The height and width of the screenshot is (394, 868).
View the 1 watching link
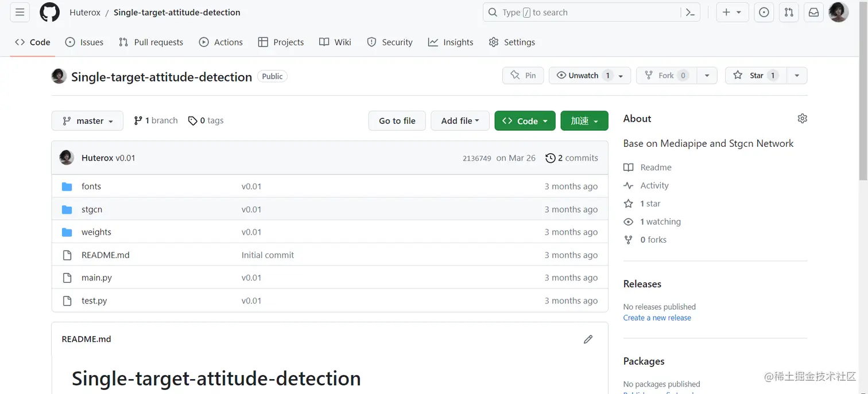(x=652, y=221)
